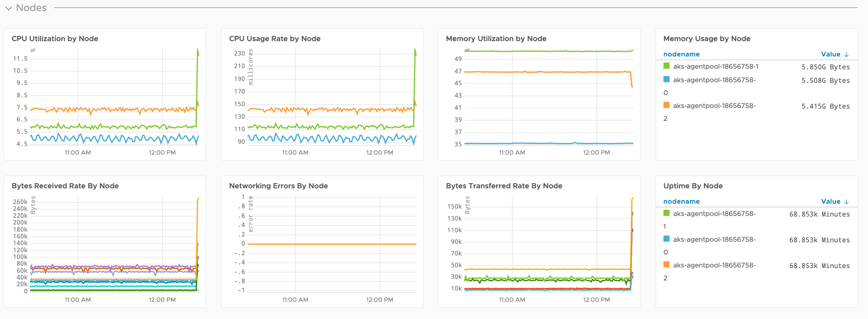Click the Bytes Received Rate By Node title
Screen dimensions: 868x319
click(65, 186)
